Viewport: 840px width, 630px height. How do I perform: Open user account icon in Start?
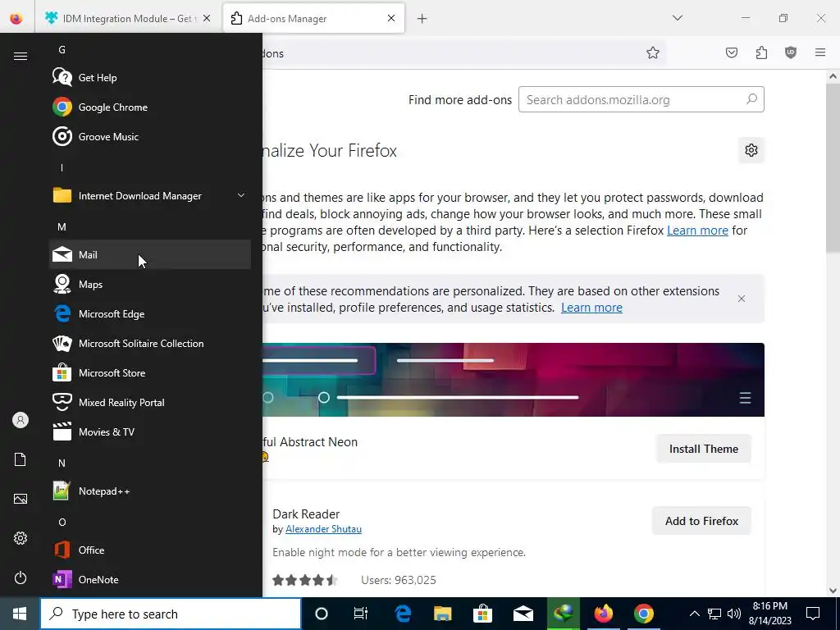click(x=21, y=420)
